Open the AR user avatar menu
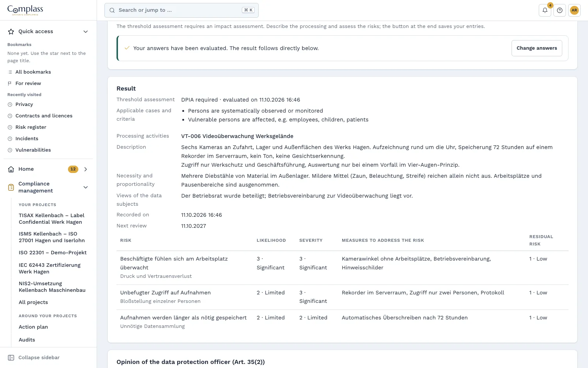This screenshot has width=588, height=368. pyautogui.click(x=574, y=10)
